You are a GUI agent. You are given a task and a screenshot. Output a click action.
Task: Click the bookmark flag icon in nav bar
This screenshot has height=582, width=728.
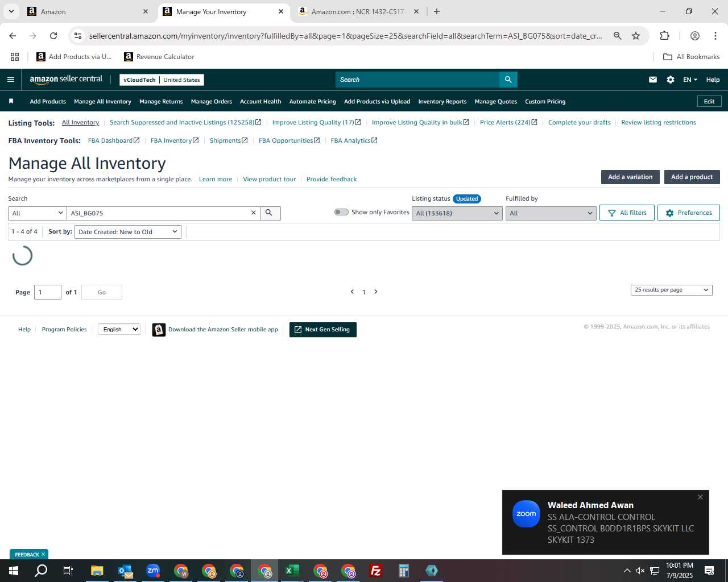pyautogui.click(x=11, y=101)
